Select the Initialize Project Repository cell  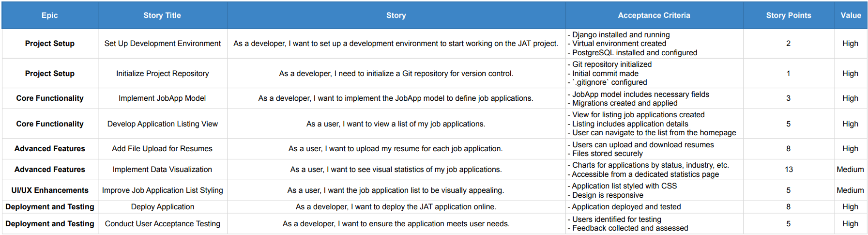(162, 74)
